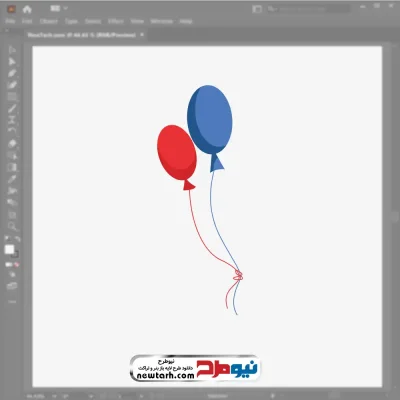This screenshot has height=400, width=400.
Task: Swap fill and stroke colors
Action: 18,239
